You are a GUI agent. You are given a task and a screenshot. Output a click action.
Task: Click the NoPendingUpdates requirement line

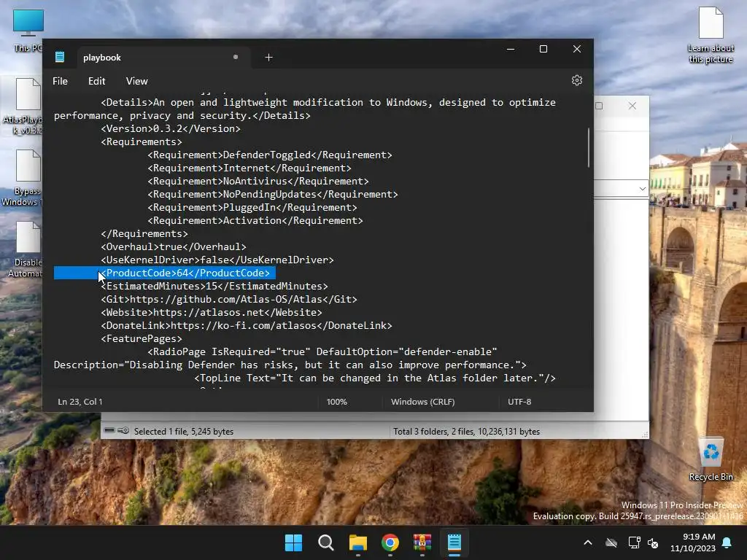[x=273, y=194]
